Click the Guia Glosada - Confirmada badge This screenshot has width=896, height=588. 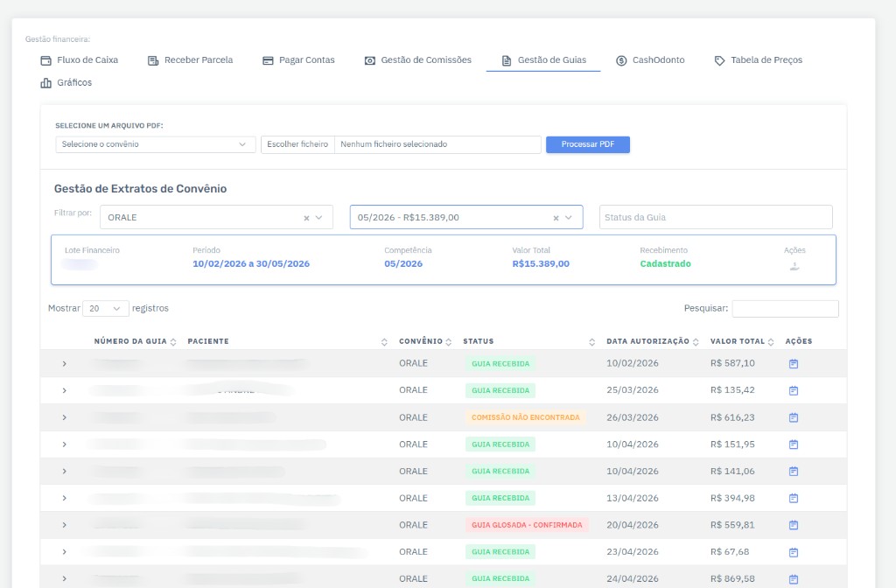click(x=527, y=525)
